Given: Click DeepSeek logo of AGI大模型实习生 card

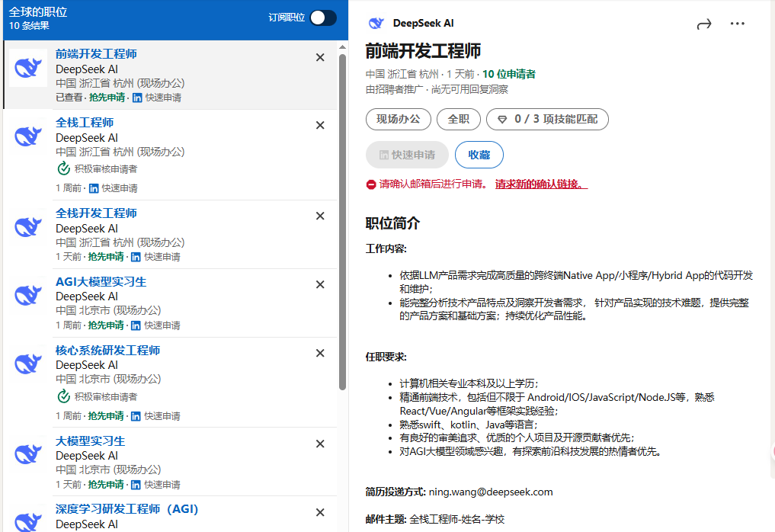Looking at the screenshot, I should (x=28, y=295).
